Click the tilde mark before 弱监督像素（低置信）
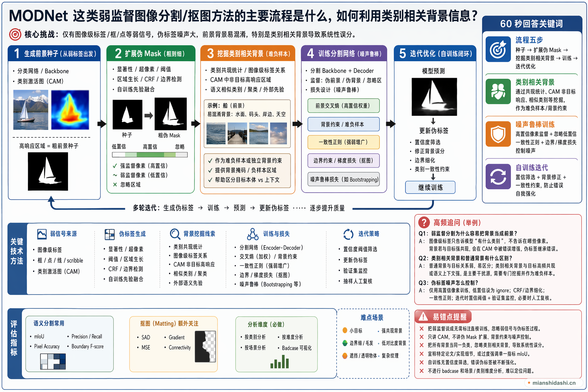The image size is (588, 392). tap(115, 175)
